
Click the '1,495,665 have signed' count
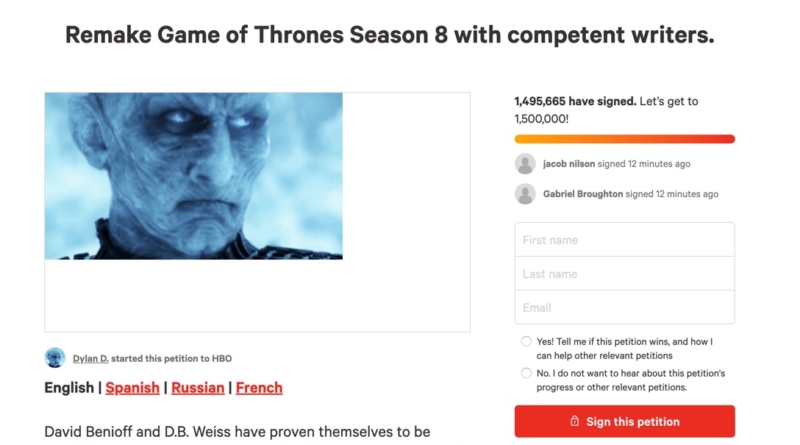(574, 102)
